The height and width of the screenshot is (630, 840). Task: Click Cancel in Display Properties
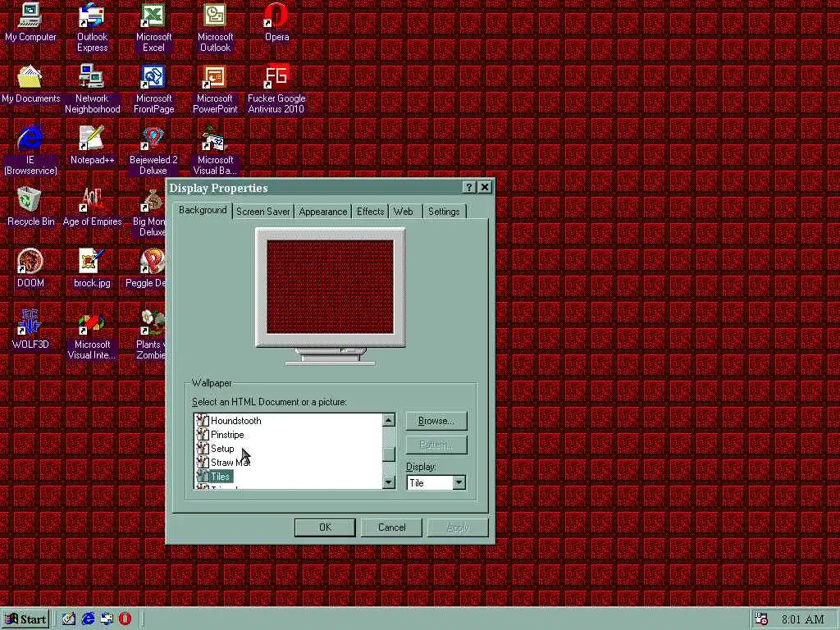[391, 527]
